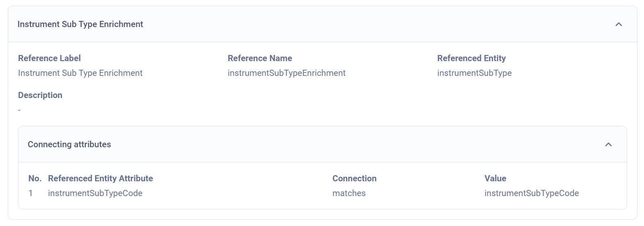This screenshot has height=226, width=644.
Task: Select the instrumentSubTypeEnrichment reference name value
Action: tap(286, 73)
